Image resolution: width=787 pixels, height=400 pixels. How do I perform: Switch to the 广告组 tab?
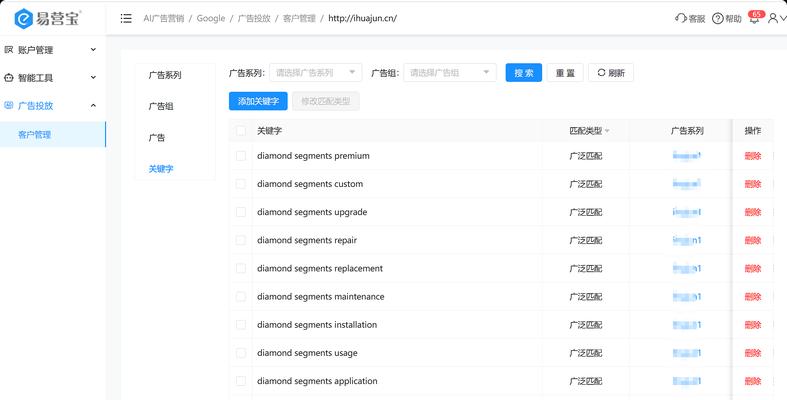pyautogui.click(x=161, y=106)
